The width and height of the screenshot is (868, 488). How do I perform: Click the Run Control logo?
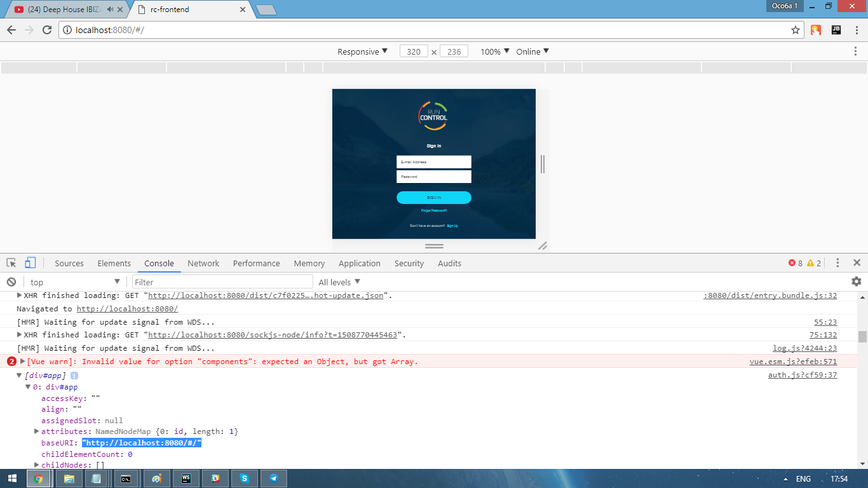pyautogui.click(x=433, y=116)
